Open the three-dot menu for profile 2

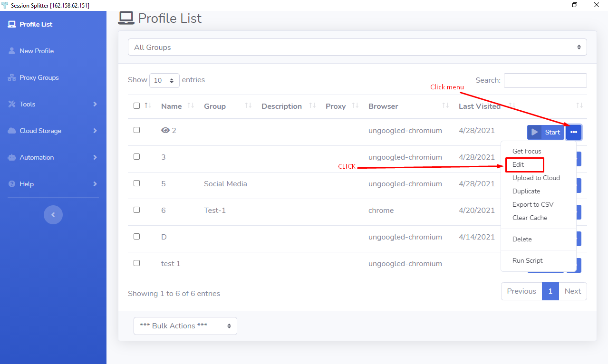(574, 132)
